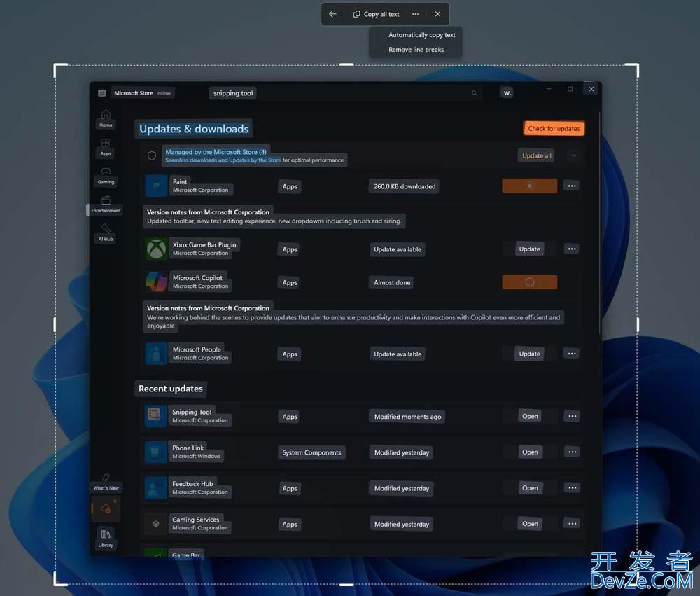The width and height of the screenshot is (700, 596).
Task: Click the Microsoft People app icon
Action: [156, 354]
